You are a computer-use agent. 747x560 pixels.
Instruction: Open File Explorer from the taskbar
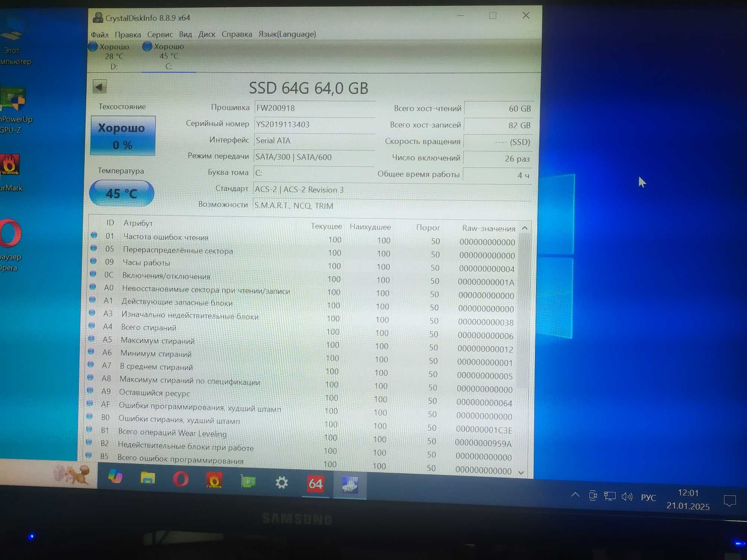tap(148, 478)
